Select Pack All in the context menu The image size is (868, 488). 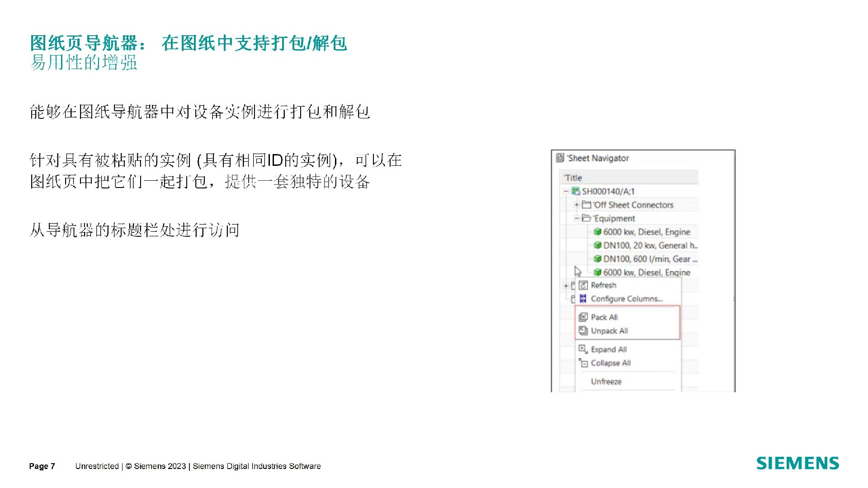[628, 317]
